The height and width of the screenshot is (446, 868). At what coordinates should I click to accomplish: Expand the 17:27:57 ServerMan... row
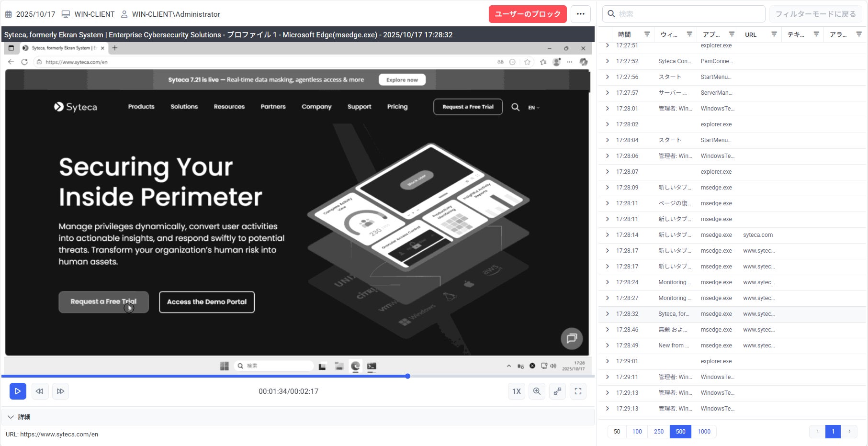608,92
